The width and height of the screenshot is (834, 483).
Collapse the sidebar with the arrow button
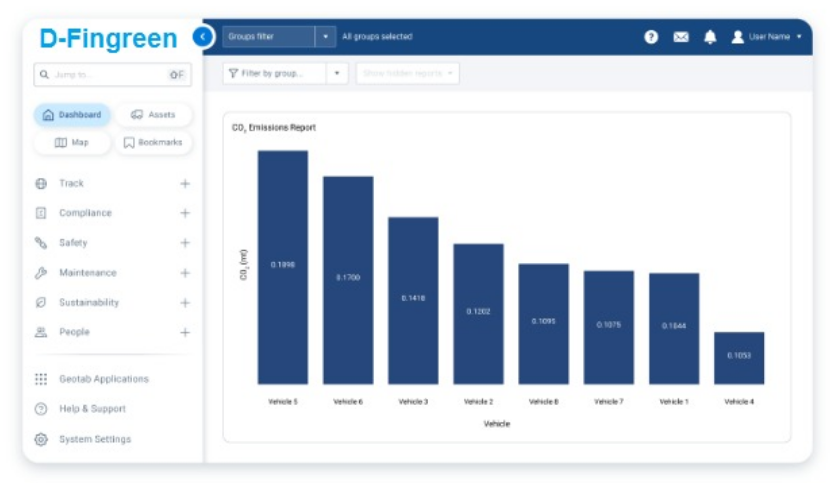point(202,37)
